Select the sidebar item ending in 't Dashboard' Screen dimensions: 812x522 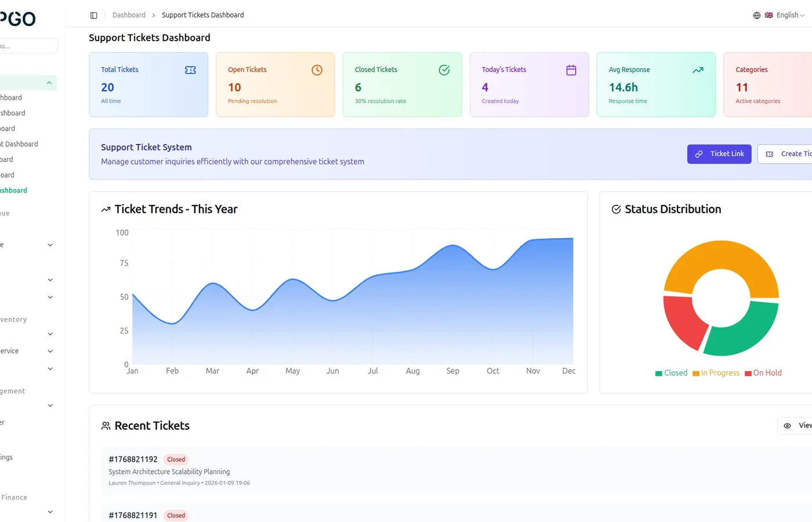[x=19, y=144]
